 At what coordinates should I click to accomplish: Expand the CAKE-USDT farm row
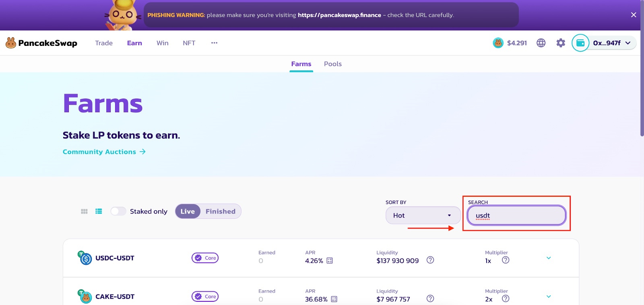(549, 297)
